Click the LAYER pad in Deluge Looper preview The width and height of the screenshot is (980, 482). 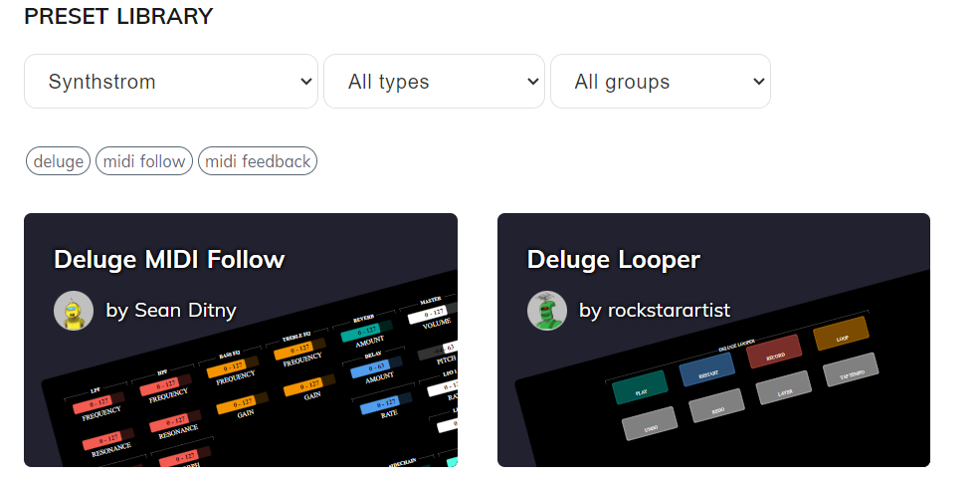(x=784, y=387)
